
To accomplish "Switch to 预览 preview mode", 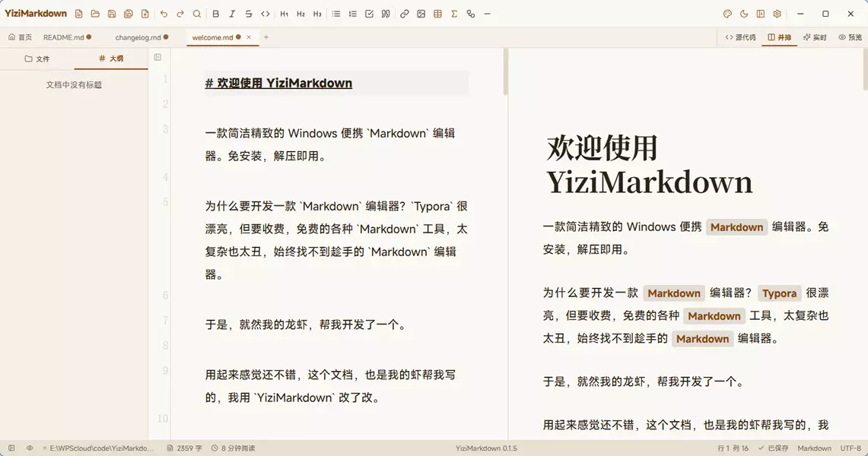I will [850, 37].
